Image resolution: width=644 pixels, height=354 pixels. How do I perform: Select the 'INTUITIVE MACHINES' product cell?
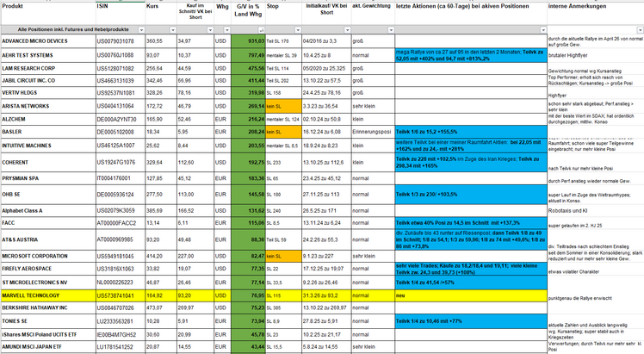48,146
